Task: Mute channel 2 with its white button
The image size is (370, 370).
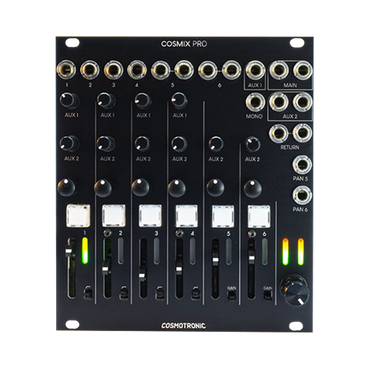Action: [114, 216]
